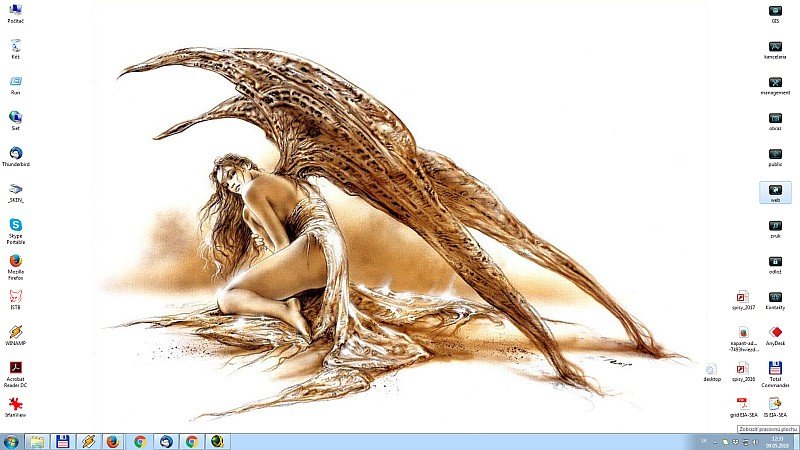Select the Skype Portable desktop icon
The width and height of the screenshot is (800, 450).
coord(16,231)
